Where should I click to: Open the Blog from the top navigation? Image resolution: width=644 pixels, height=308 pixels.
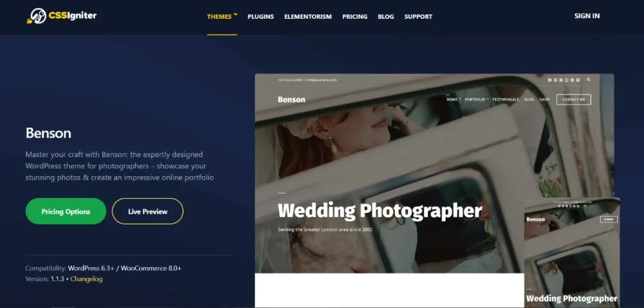coord(386,16)
